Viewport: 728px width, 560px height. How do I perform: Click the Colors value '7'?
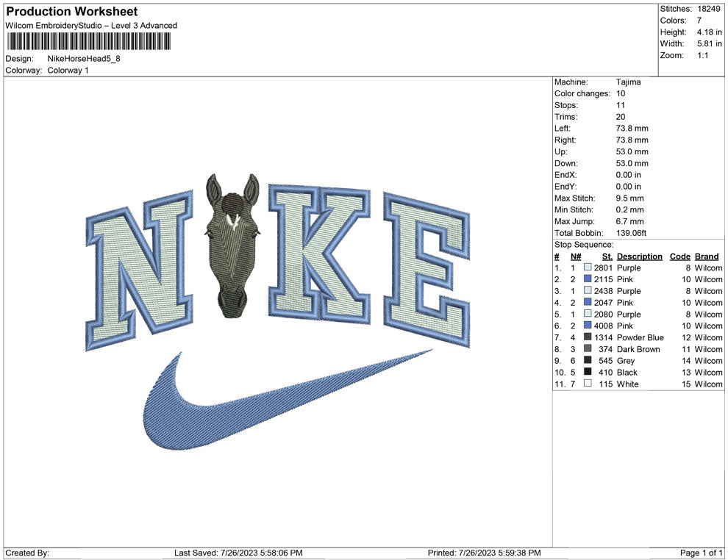click(x=699, y=21)
